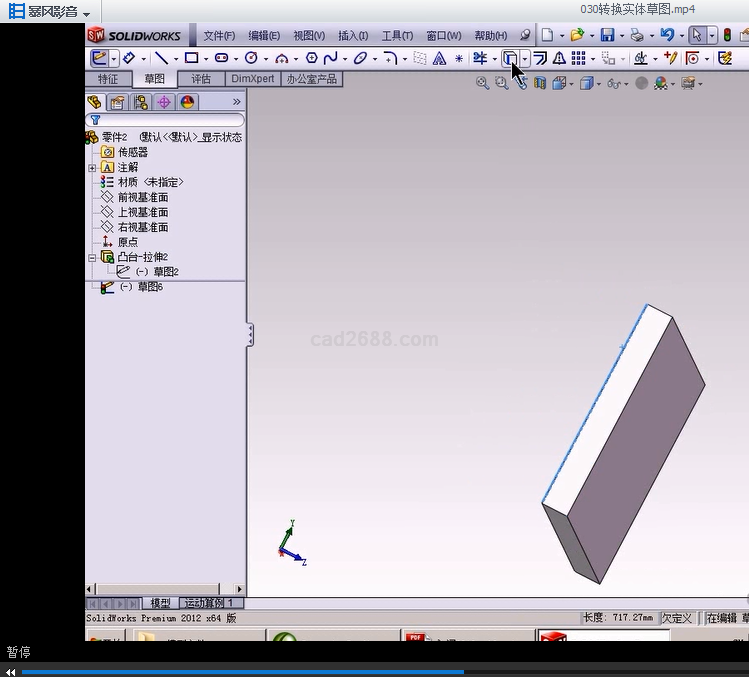
Task: Open the ConfigurationManager panel tab
Action: point(141,102)
